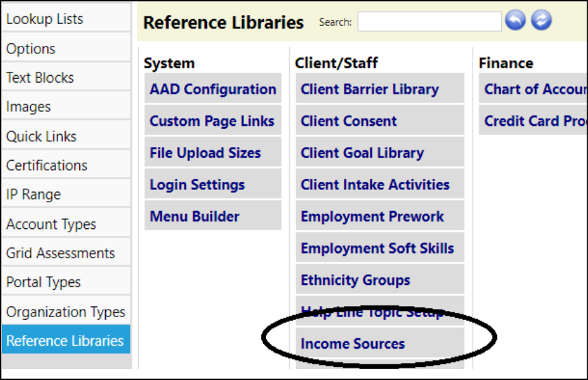Select Text Blocks sidebar item
Screen dimensions: 588x380
point(66,78)
